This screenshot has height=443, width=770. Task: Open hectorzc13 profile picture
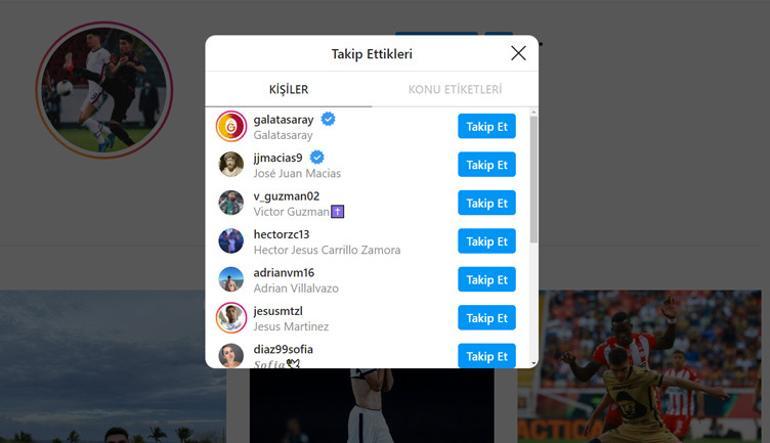231,241
